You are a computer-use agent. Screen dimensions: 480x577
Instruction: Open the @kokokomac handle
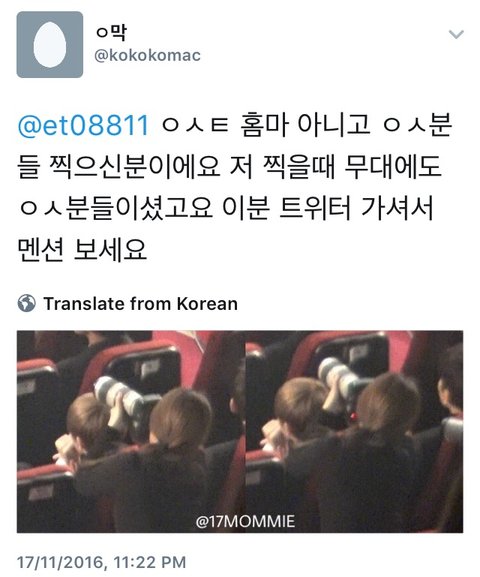pyautogui.click(x=148, y=56)
